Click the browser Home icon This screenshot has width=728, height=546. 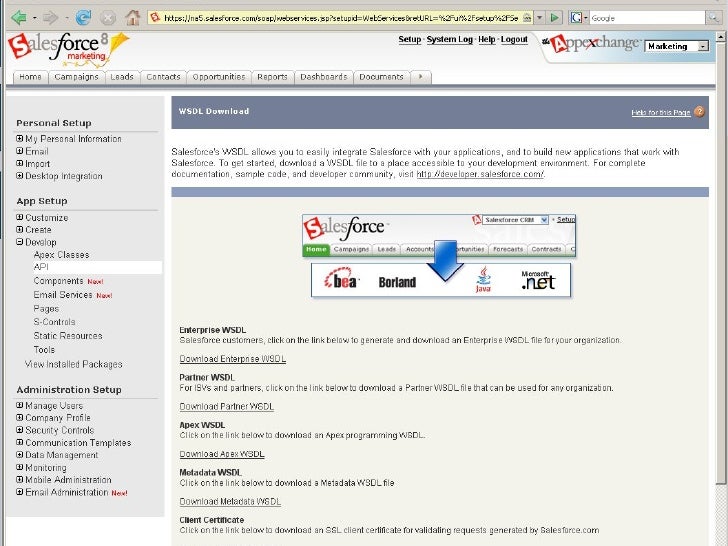tap(132, 18)
